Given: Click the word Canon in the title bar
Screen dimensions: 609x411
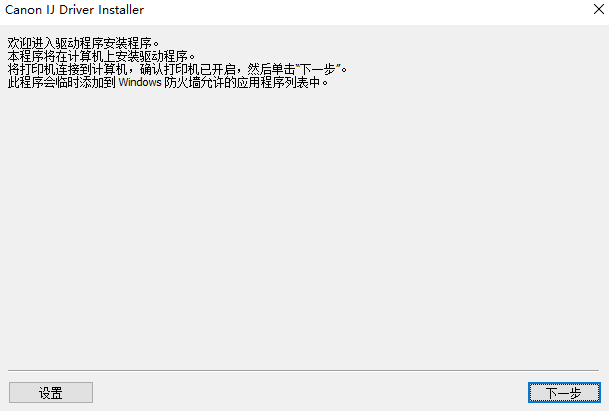Looking at the screenshot, I should 23,10.
